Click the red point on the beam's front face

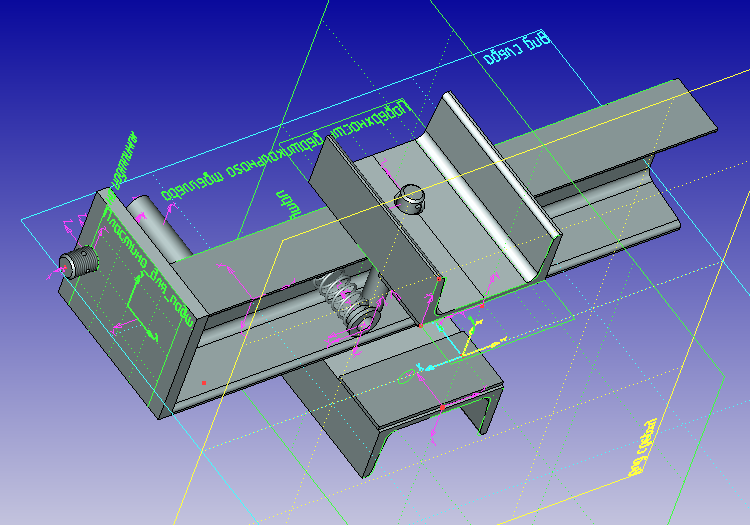203,383
